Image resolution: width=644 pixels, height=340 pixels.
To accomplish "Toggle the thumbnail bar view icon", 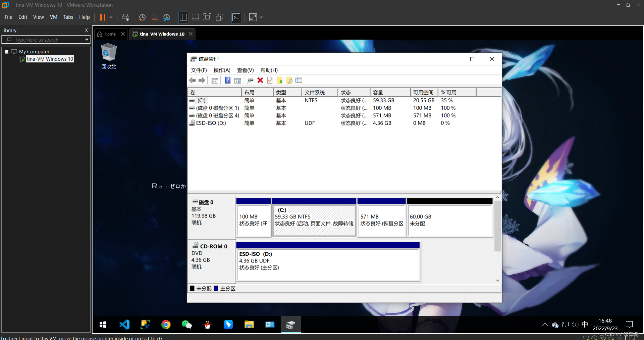I will click(195, 17).
